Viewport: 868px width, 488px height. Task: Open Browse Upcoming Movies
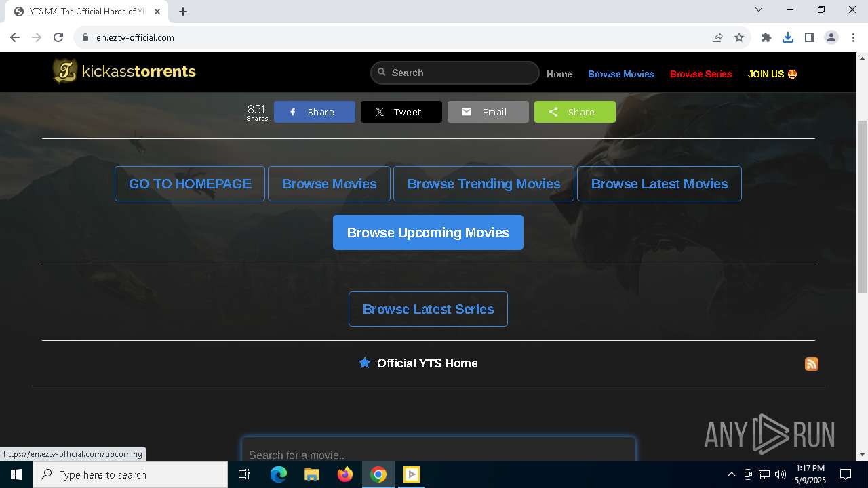pyautogui.click(x=428, y=232)
